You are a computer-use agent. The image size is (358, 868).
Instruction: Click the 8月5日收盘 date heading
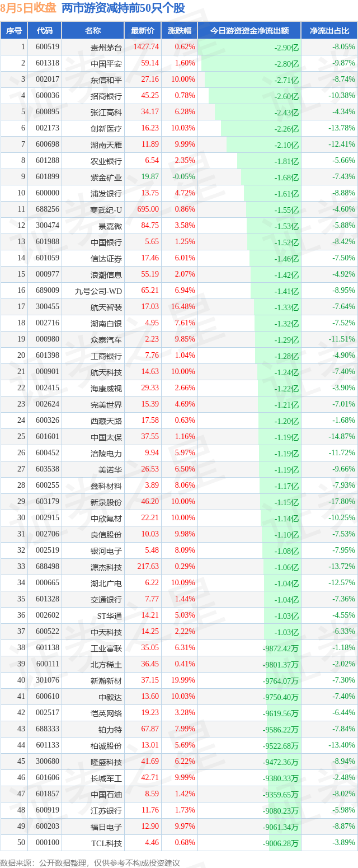click(x=29, y=8)
